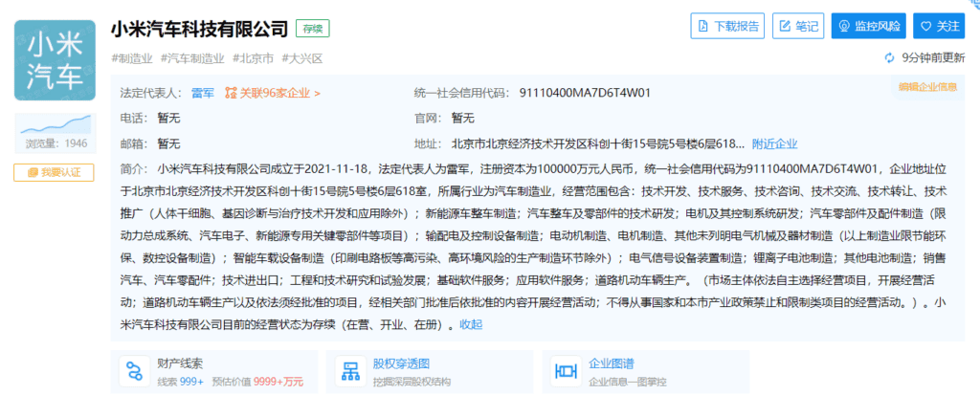Click the 预估价值 9999+万元 value
Image resolution: width=980 pixels, height=396 pixels.
tap(257, 382)
